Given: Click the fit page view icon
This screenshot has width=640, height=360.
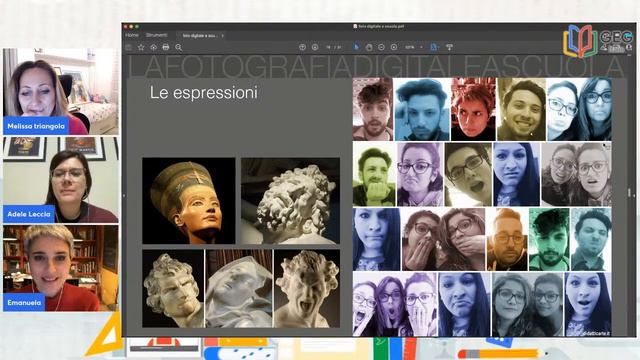Looking at the screenshot, I should tap(434, 47).
